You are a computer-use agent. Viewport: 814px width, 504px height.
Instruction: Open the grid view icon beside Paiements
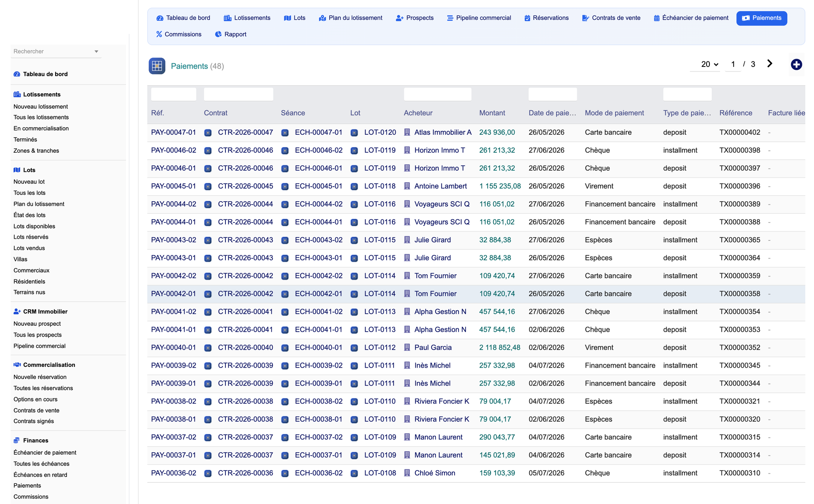point(157,66)
